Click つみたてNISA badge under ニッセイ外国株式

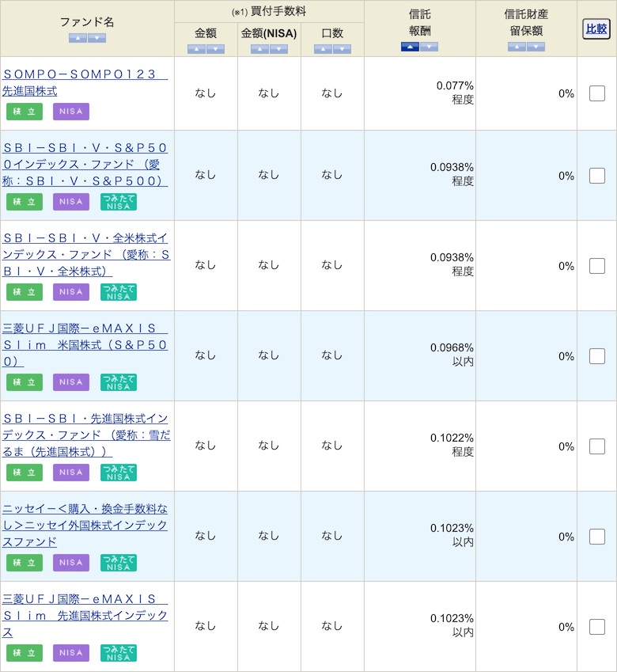[x=119, y=563]
